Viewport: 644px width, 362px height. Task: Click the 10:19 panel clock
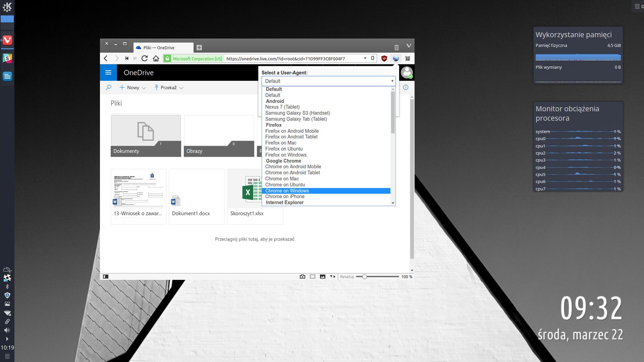(7, 347)
